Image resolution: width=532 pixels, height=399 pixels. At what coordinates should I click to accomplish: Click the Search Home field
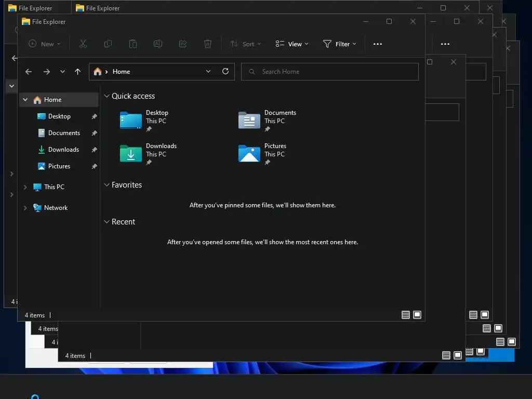pos(329,72)
